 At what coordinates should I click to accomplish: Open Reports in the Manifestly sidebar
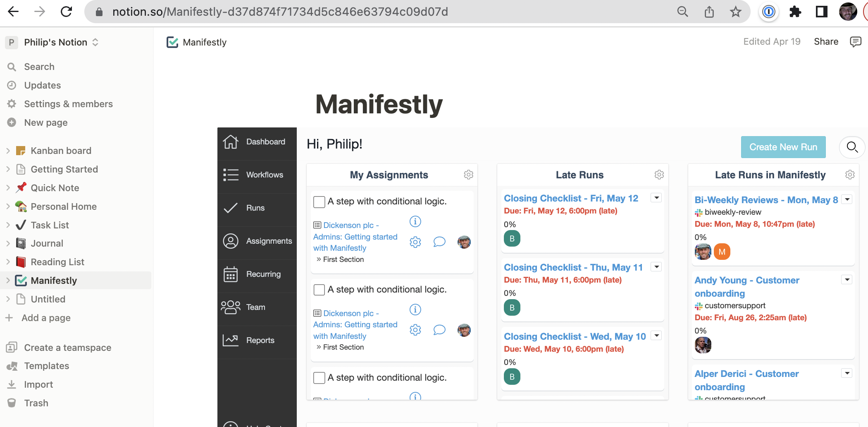(x=257, y=341)
